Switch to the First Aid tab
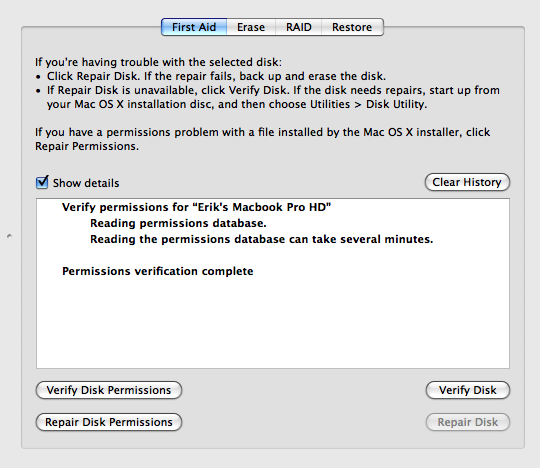Viewport: 540px width, 468px height. [x=194, y=27]
